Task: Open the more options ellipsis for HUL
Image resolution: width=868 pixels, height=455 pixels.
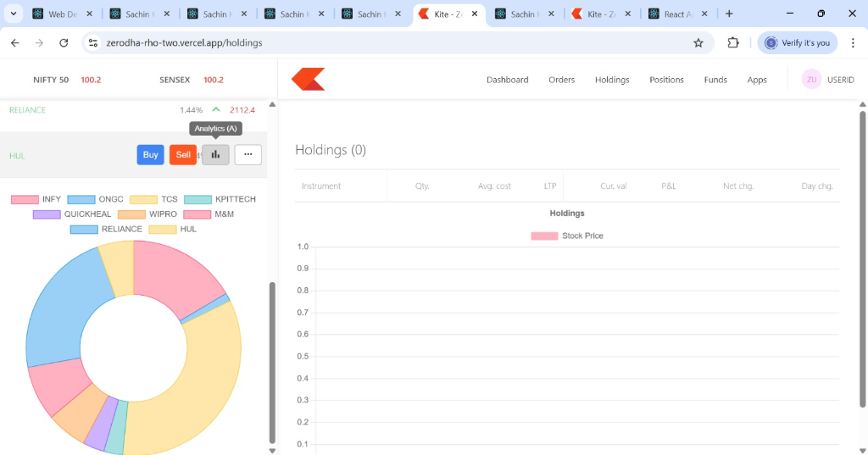Action: pos(248,155)
